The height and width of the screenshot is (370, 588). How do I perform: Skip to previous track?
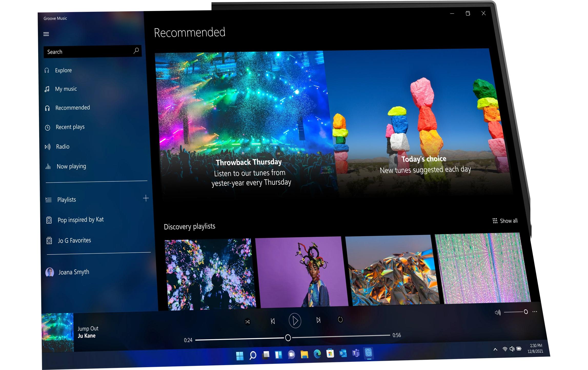tap(273, 321)
